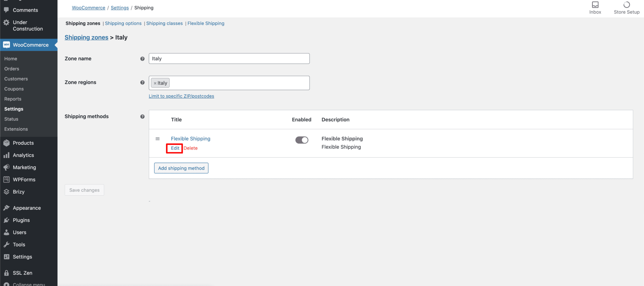Toggle the Flexible Shipping enabled switch
644x286 pixels.
tap(302, 140)
